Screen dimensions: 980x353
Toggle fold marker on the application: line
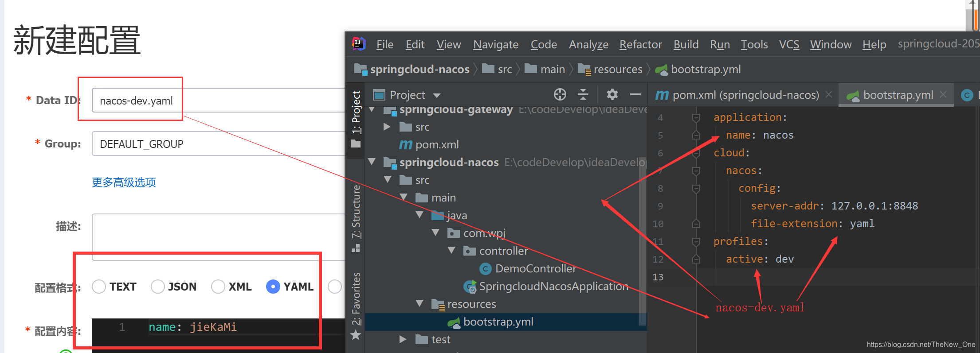(696, 117)
